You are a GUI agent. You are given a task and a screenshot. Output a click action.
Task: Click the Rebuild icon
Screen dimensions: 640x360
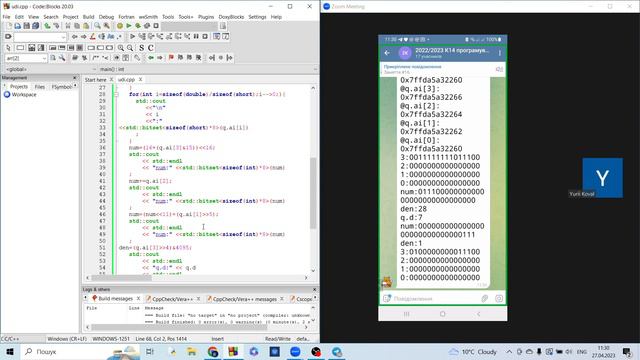click(x=147, y=26)
